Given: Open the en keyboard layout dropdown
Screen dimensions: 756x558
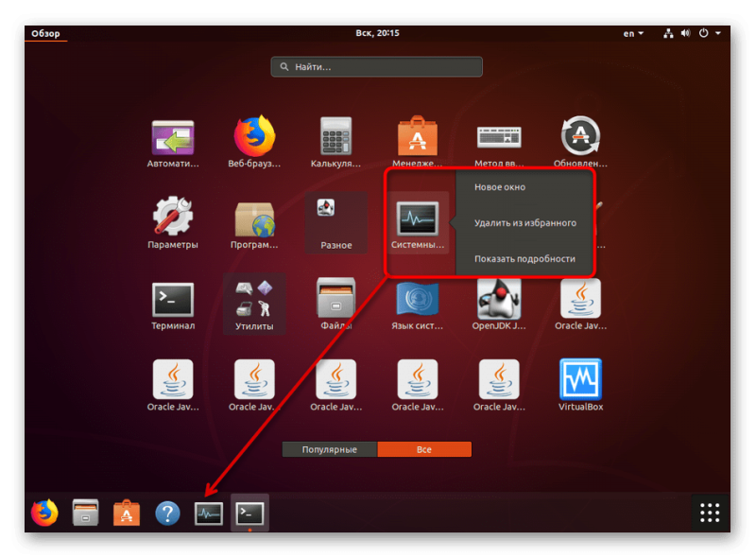Looking at the screenshot, I should tap(633, 33).
